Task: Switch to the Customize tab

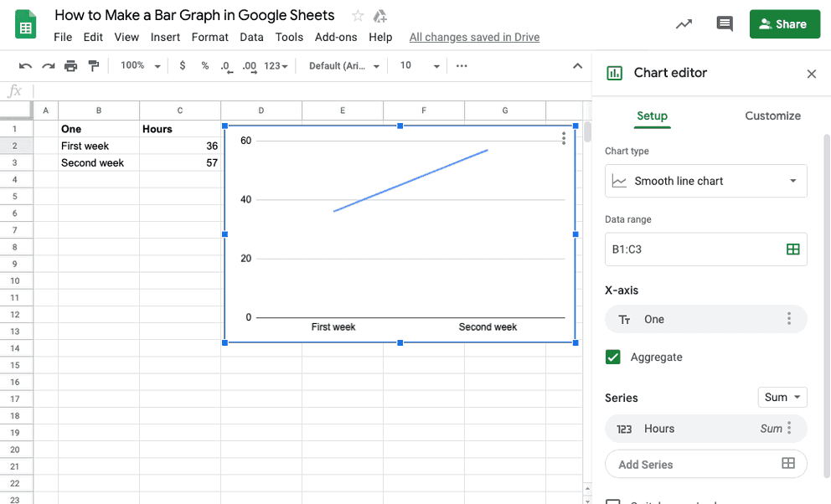Action: click(772, 116)
